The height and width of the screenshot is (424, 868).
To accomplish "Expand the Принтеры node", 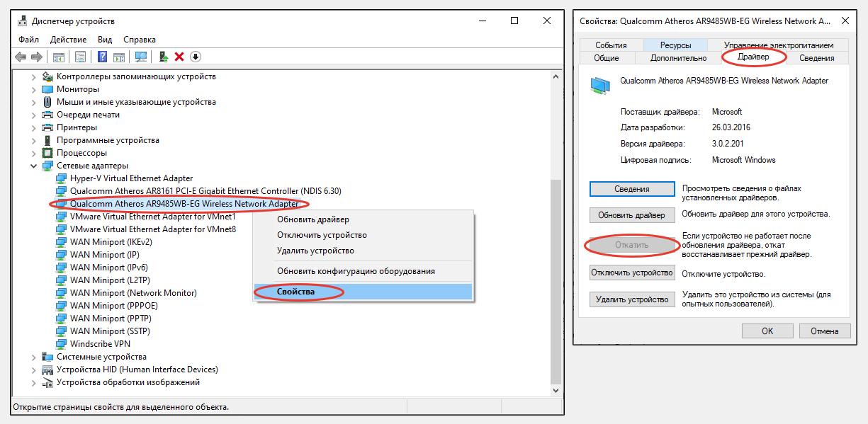I will tap(34, 127).
